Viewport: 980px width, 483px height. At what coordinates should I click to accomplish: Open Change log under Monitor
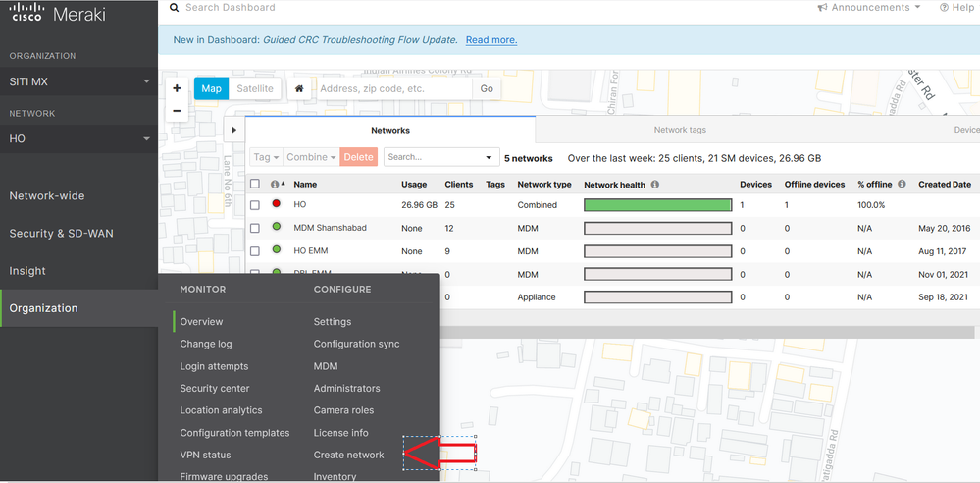point(206,344)
